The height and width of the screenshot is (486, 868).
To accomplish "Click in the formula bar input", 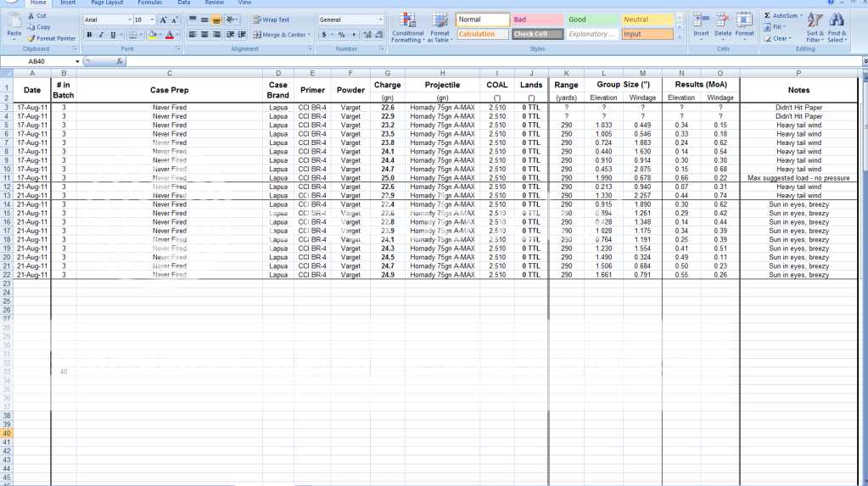I will (493, 61).
